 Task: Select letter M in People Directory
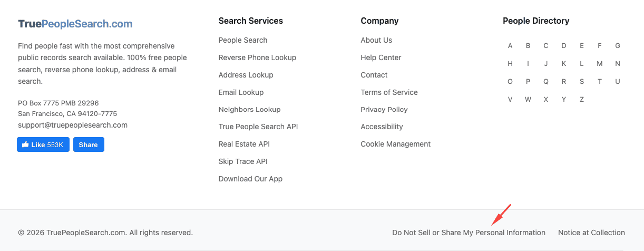pyautogui.click(x=599, y=64)
